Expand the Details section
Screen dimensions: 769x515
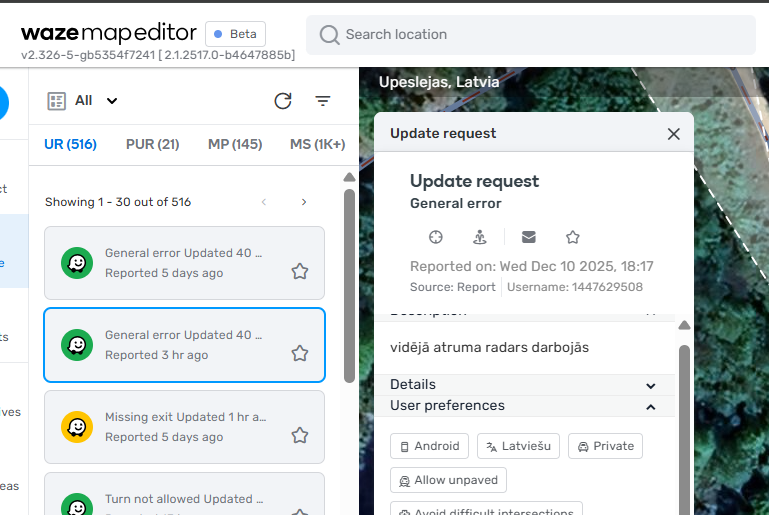pyautogui.click(x=651, y=385)
